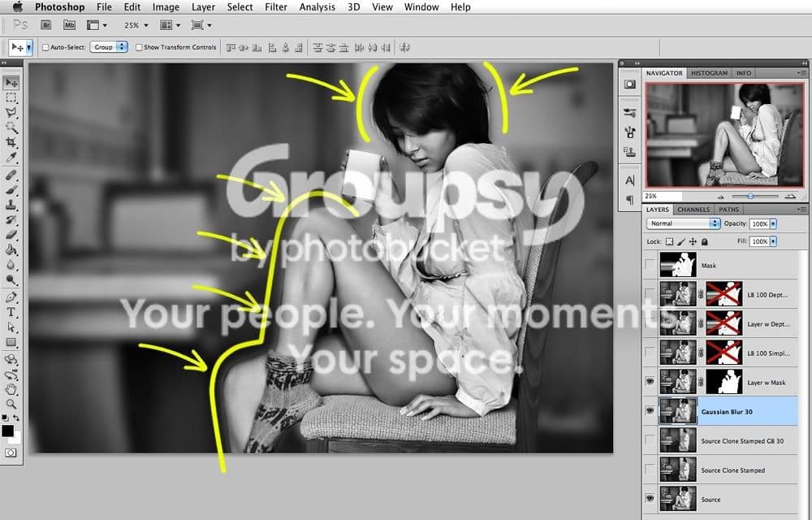Click the Navigator zoom slider handle

click(750, 197)
